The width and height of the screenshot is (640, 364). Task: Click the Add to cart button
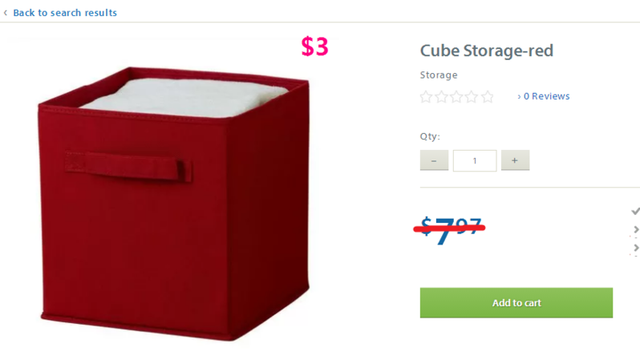[516, 303]
